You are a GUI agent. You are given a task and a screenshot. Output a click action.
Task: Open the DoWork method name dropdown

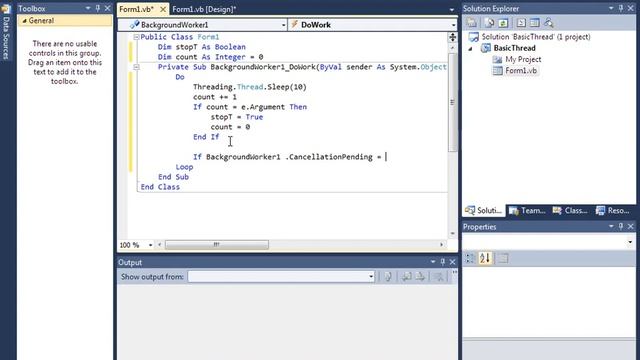(453, 25)
